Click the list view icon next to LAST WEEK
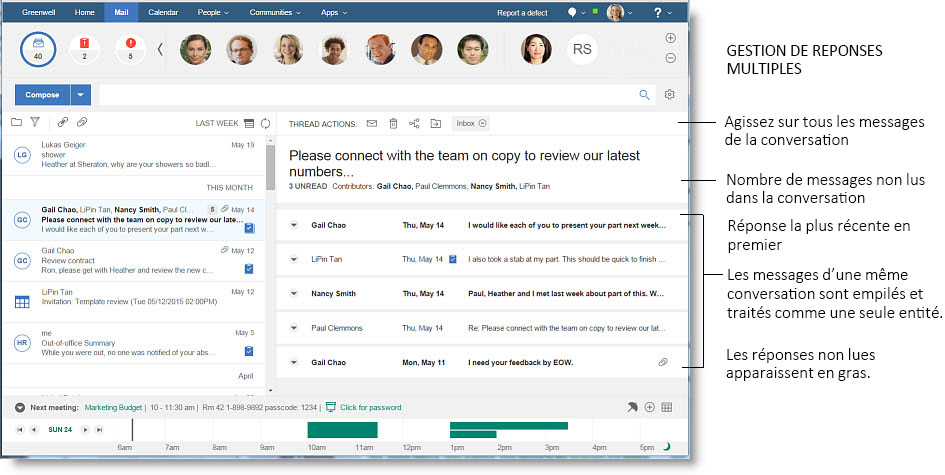The image size is (945, 475). coord(249,124)
